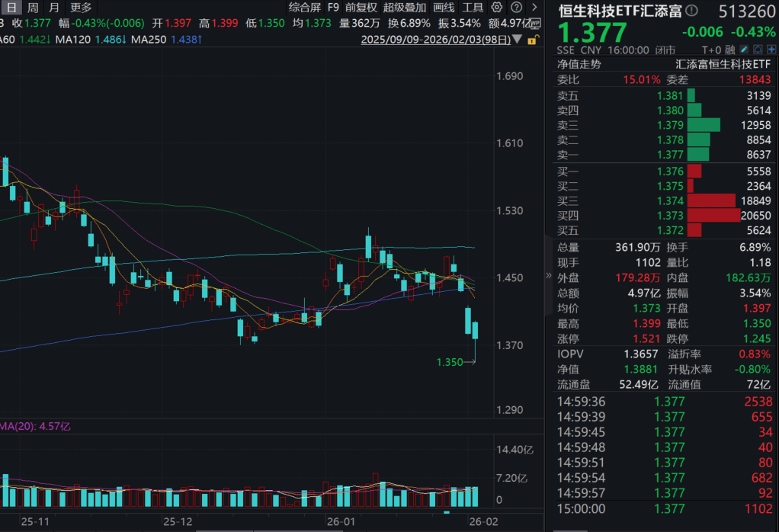
Task: Open chart settings gear icon
Action: [x=496, y=8]
